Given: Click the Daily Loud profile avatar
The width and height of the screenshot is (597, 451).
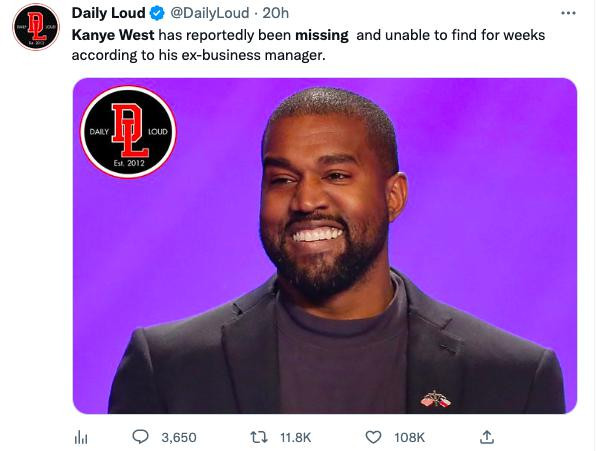Looking at the screenshot, I should coord(36,27).
